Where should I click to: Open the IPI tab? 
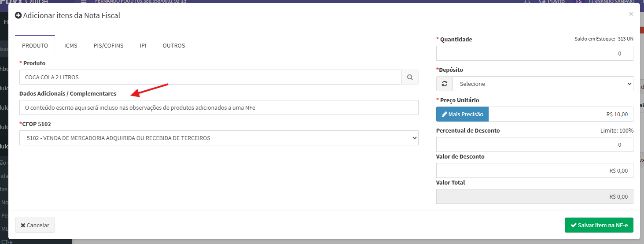coord(143,45)
